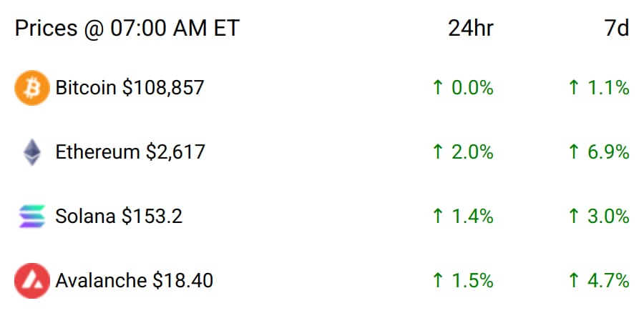Click the Prices @ 07:00 AM ET heading
Viewport: 644px width, 313px height.
pos(127,29)
